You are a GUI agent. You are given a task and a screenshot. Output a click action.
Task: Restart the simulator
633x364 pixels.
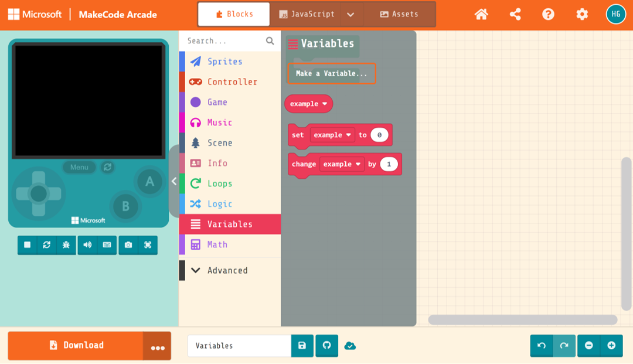pyautogui.click(x=46, y=245)
